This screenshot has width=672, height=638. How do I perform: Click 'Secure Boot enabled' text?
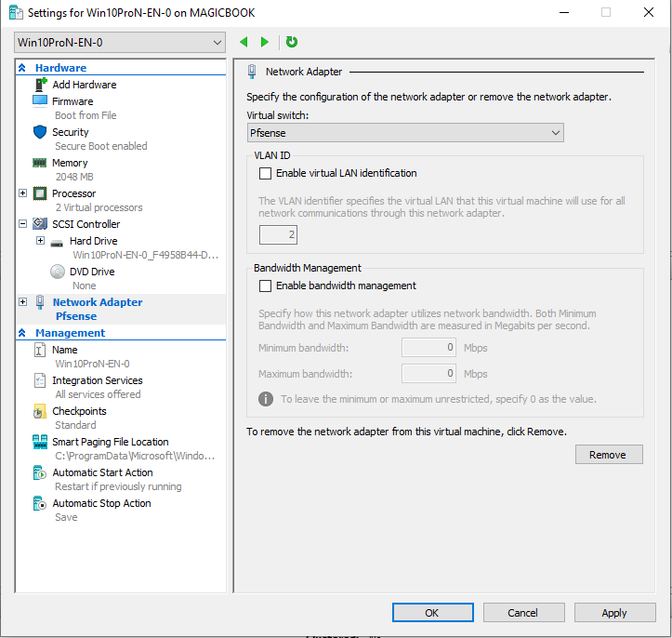pyautogui.click(x=101, y=146)
